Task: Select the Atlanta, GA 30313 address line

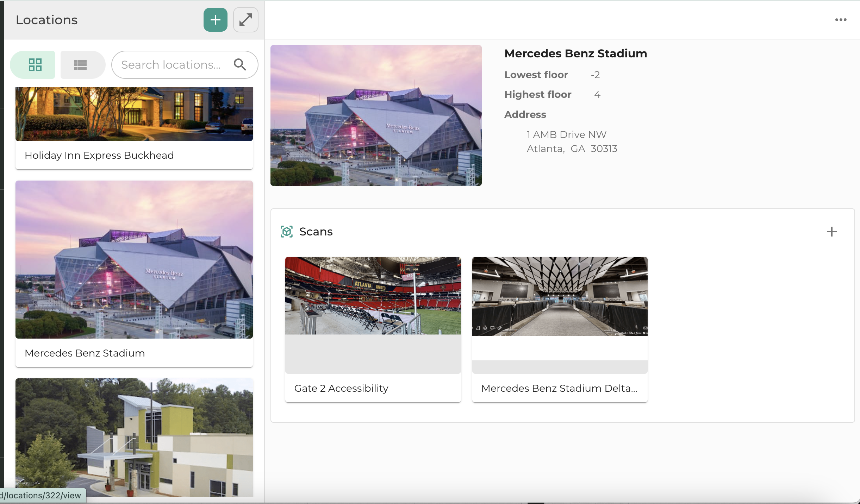Action: [x=572, y=149]
